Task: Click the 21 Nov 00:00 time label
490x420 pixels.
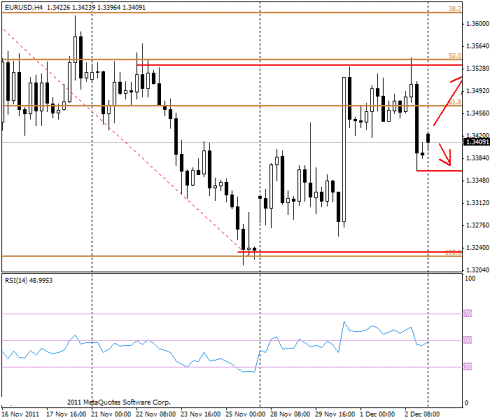Action: (111, 414)
